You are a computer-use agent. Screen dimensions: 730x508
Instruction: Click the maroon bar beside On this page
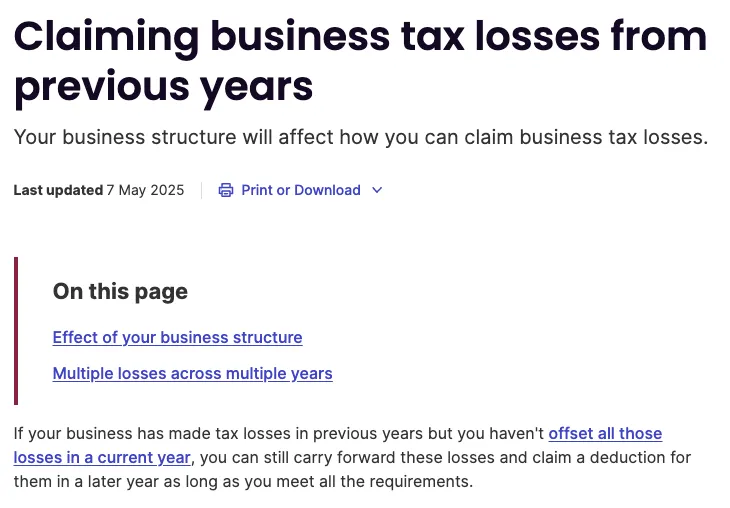coord(16,331)
